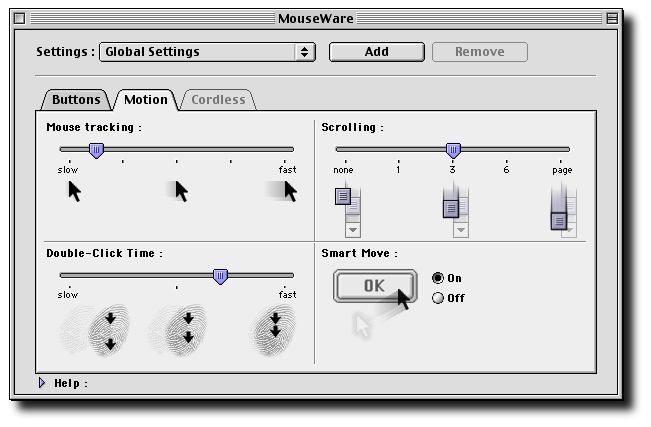The width and height of the screenshot is (651, 427).
Task: Click the 'Scrolling :' heading
Action: (x=352, y=127)
